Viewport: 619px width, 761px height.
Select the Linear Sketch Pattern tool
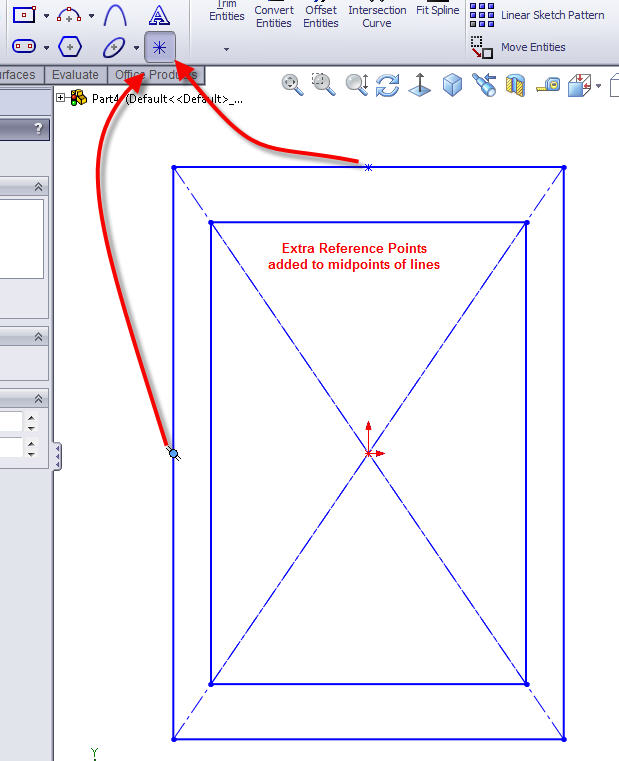[x=537, y=15]
